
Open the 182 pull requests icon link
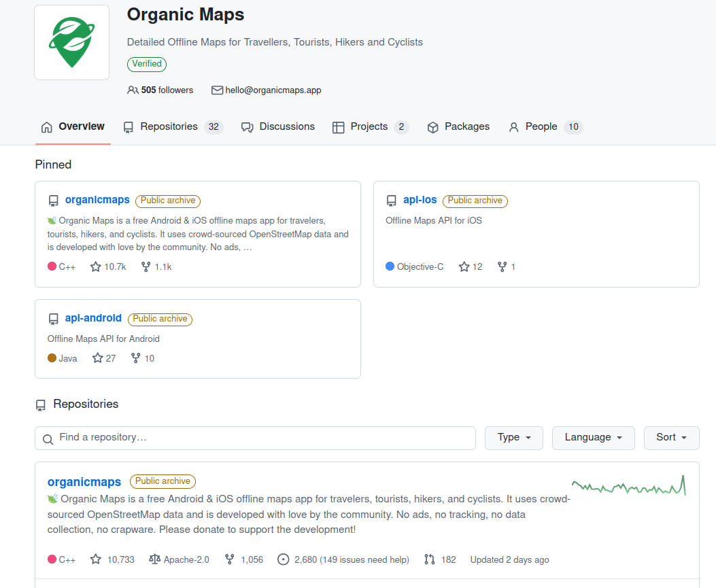(x=429, y=559)
